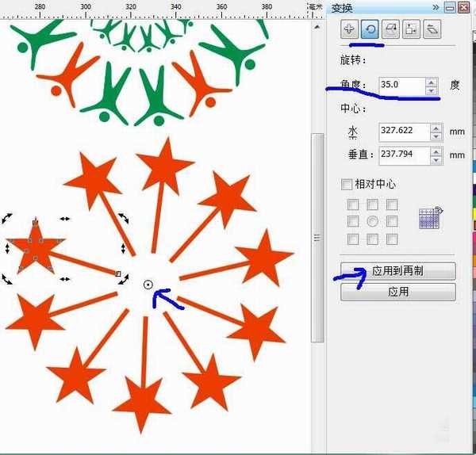Click the anchor grid preview icon

[x=431, y=220]
